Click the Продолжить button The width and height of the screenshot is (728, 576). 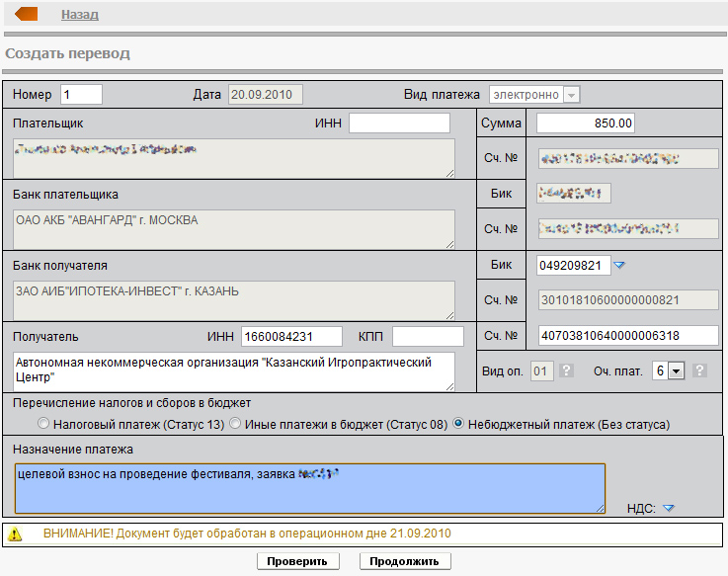coord(404,561)
